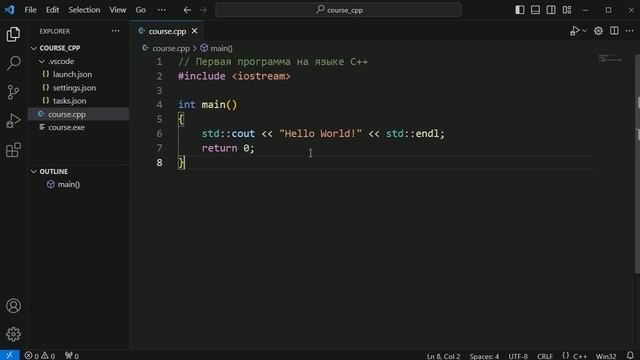This screenshot has height=360, width=640.
Task: Open notifications bell in the status bar
Action: point(630,356)
